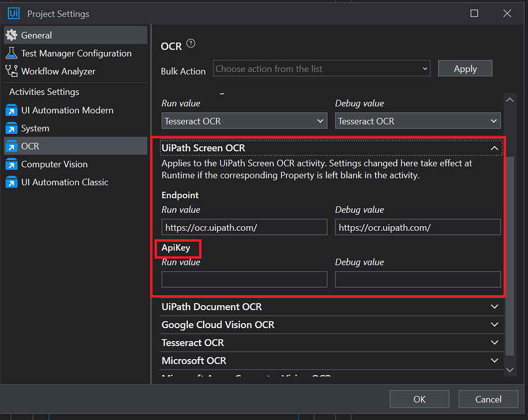Select the OCR settings tab in sidebar
Viewport: 528px width, 420px height.
pyautogui.click(x=30, y=146)
